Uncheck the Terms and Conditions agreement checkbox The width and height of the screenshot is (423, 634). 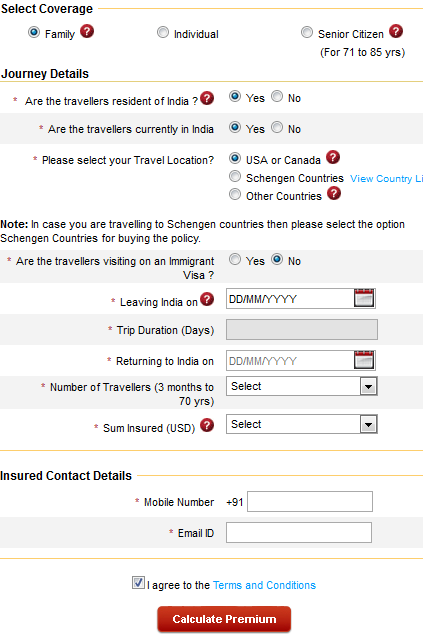tap(138, 583)
